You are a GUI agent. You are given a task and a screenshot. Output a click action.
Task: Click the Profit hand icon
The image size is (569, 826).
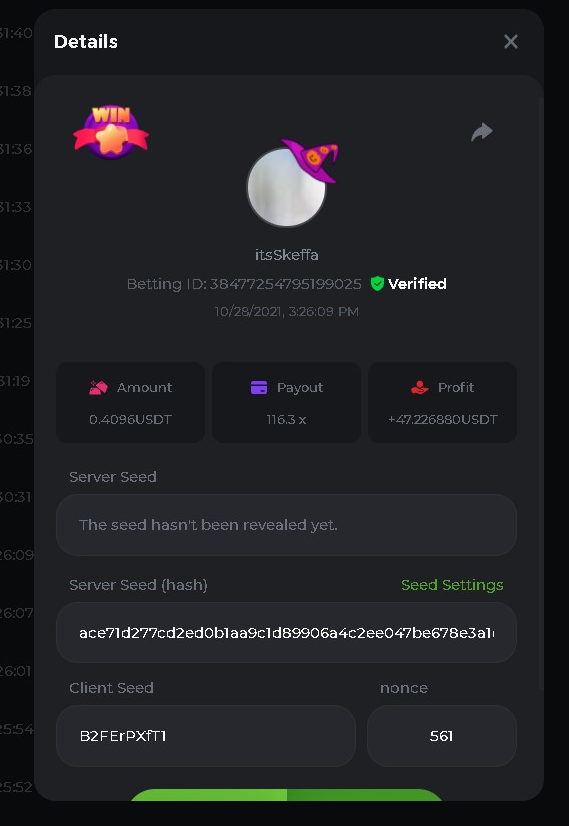pyautogui.click(x=420, y=388)
